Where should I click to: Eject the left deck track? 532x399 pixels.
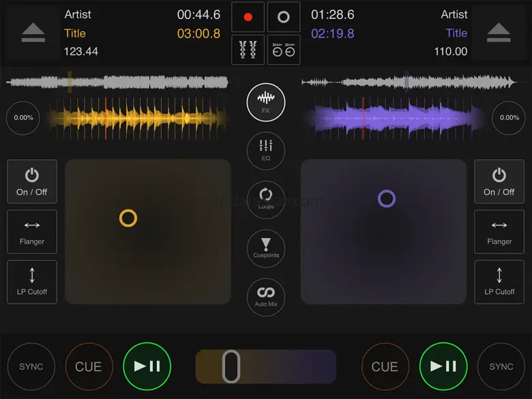(31, 32)
